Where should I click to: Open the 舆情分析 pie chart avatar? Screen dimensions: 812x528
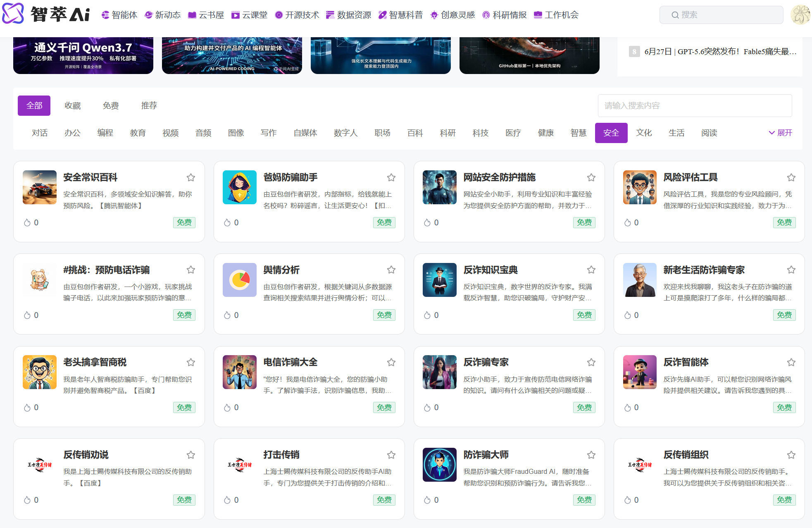tap(240, 280)
